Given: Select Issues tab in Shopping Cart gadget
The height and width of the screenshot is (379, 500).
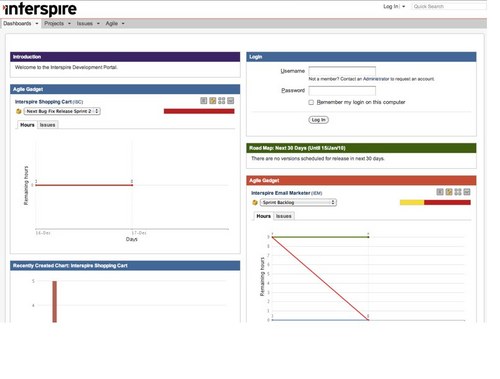Looking at the screenshot, I should (47, 125).
